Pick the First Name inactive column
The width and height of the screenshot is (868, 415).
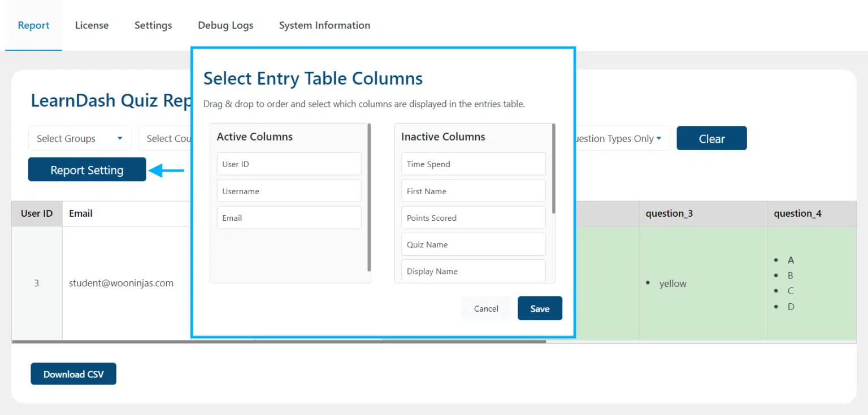point(474,191)
